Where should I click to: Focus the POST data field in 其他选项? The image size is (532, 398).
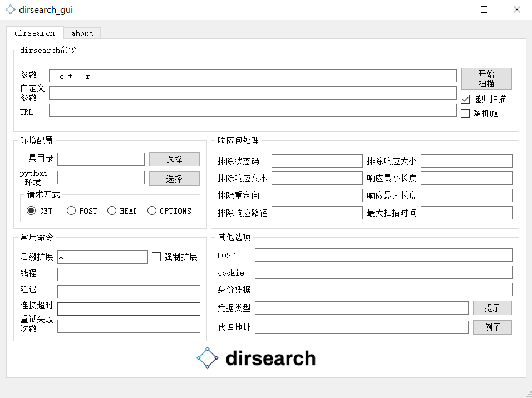pyautogui.click(x=383, y=255)
